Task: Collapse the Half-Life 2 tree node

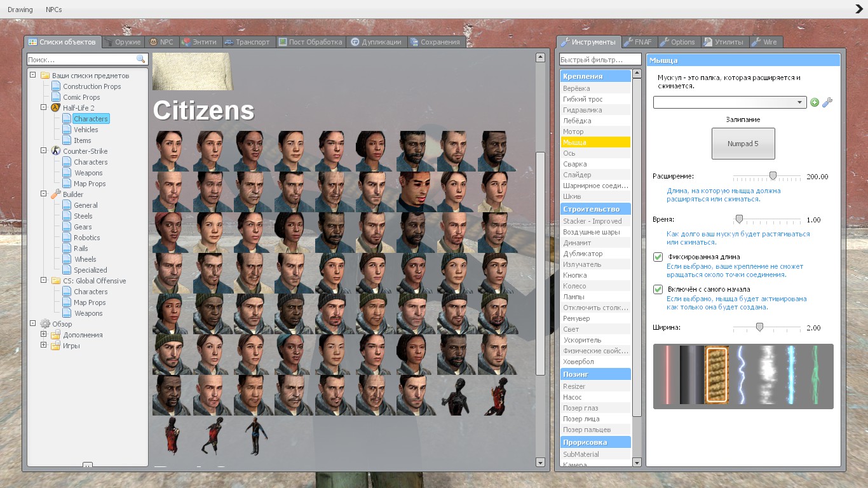Action: pyautogui.click(x=43, y=107)
